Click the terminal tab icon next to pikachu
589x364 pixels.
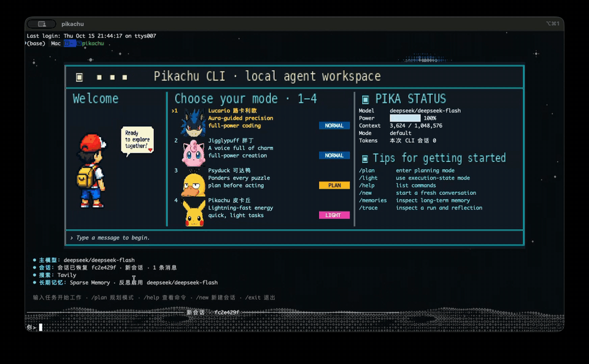coord(42,24)
